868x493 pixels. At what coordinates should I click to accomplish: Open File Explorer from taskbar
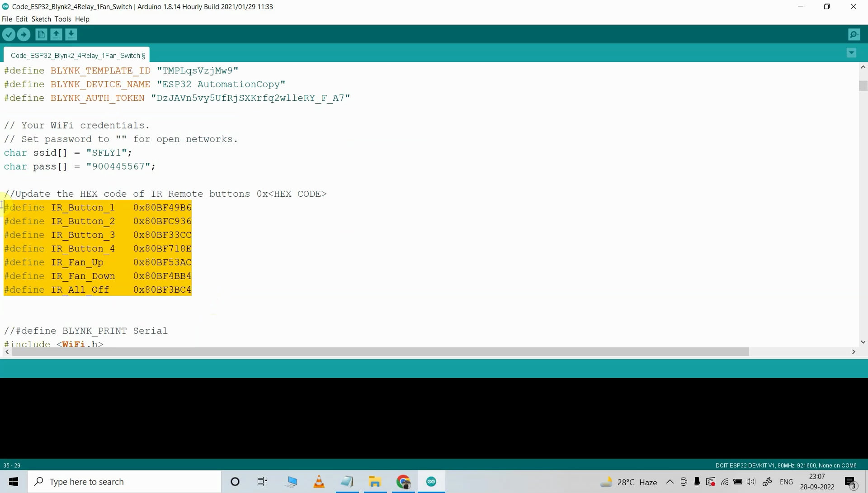[x=375, y=482]
